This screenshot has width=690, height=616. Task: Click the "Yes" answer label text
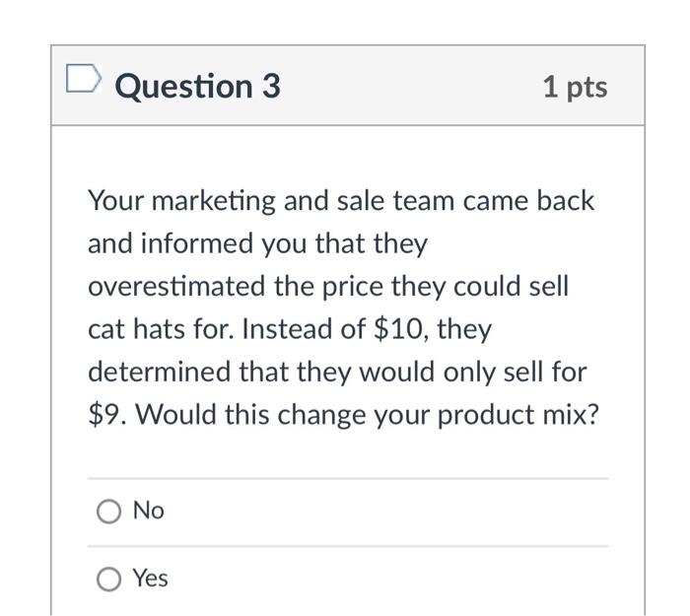[151, 579]
